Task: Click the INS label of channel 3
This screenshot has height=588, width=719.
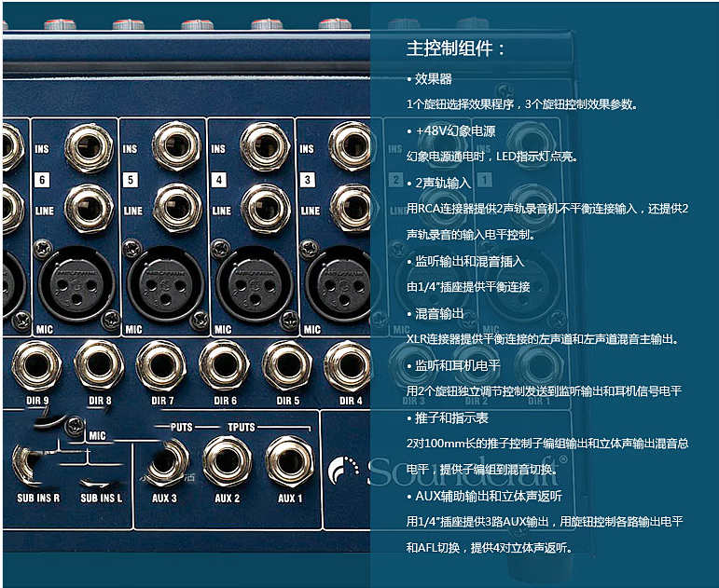Action: tap(307, 149)
